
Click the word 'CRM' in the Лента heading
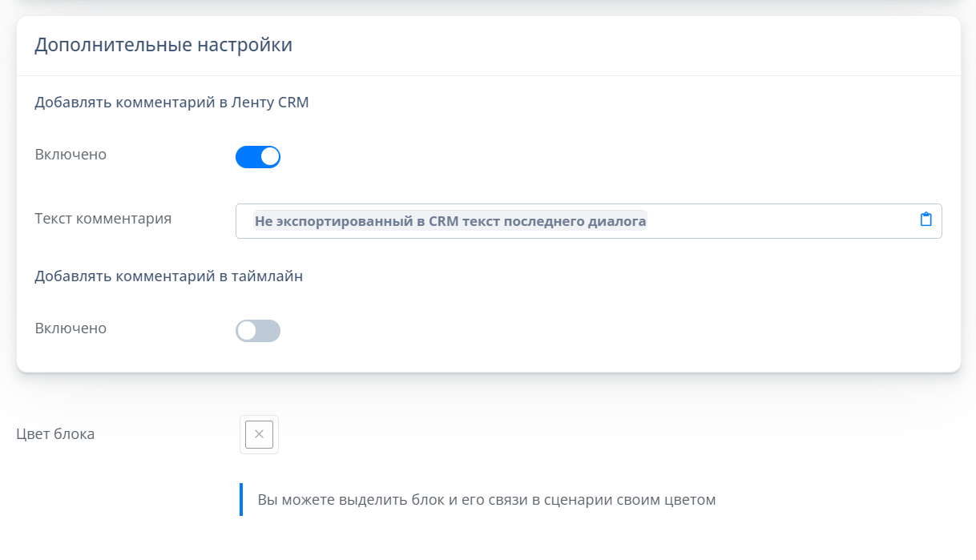pos(292,103)
